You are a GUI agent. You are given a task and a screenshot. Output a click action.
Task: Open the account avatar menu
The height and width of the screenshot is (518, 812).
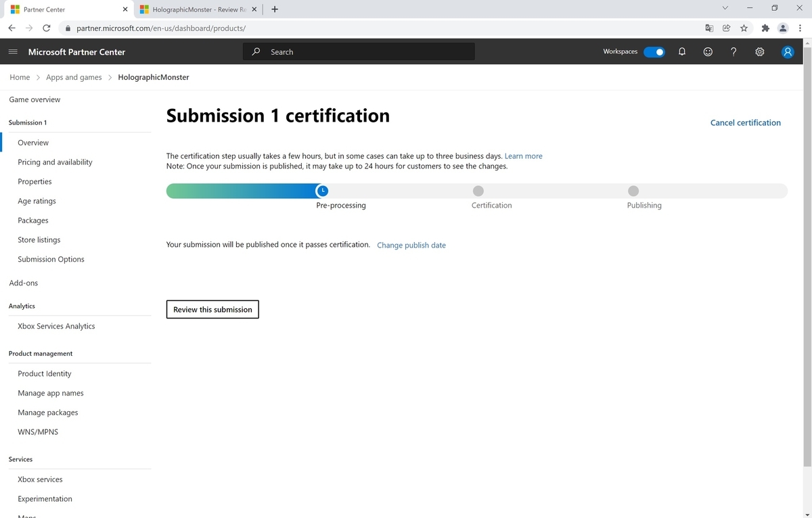[788, 52]
